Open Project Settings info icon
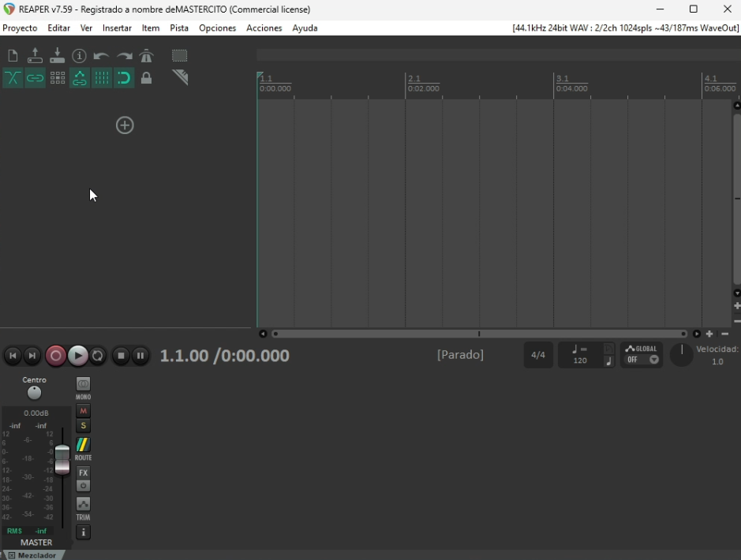 pyautogui.click(x=79, y=56)
